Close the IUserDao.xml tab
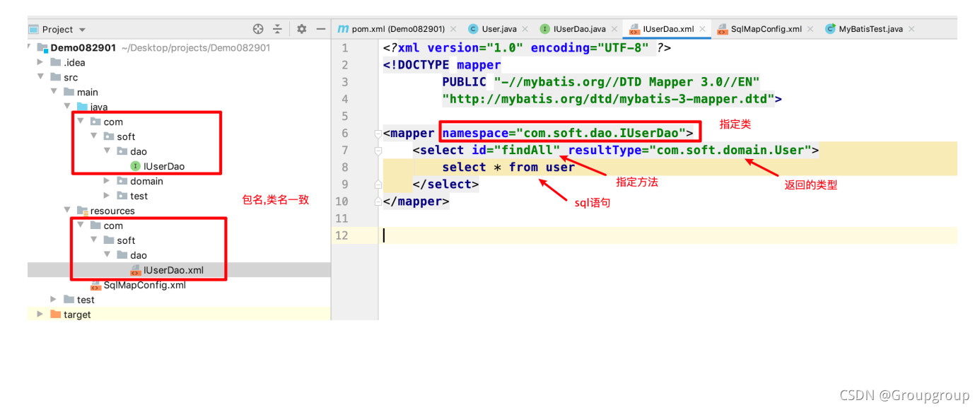980x410 pixels. tap(702, 29)
